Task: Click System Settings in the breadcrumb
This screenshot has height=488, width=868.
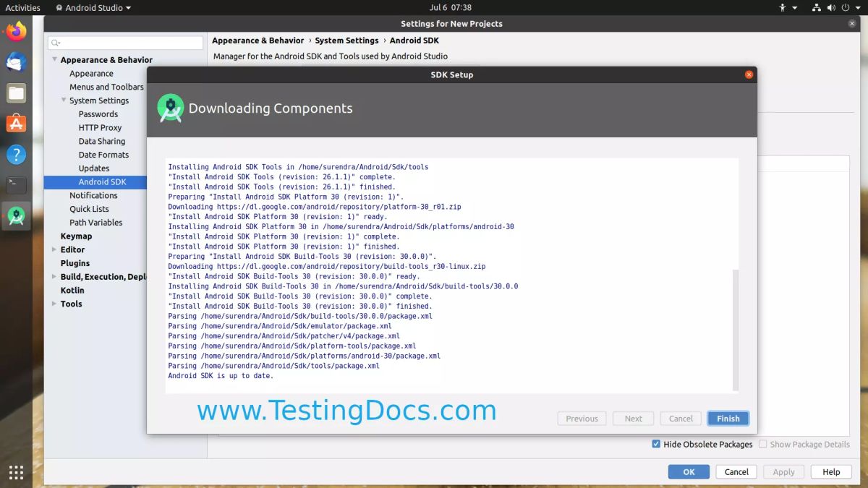Action: (x=346, y=40)
